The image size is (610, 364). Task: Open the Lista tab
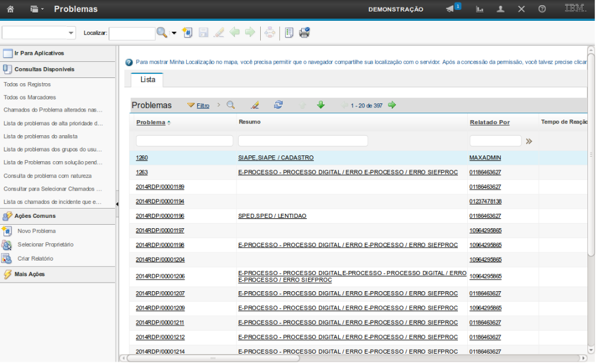coord(147,80)
